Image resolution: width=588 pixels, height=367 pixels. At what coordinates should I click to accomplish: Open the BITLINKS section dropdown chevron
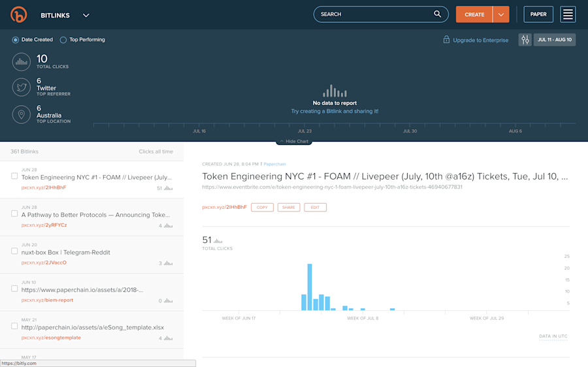(x=86, y=16)
